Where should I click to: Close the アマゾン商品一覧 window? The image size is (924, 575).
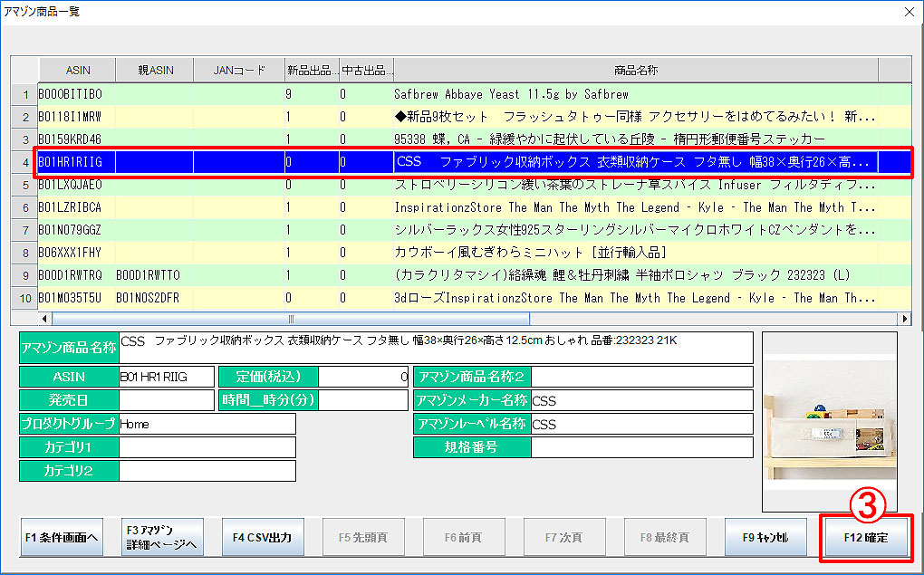[x=909, y=12]
